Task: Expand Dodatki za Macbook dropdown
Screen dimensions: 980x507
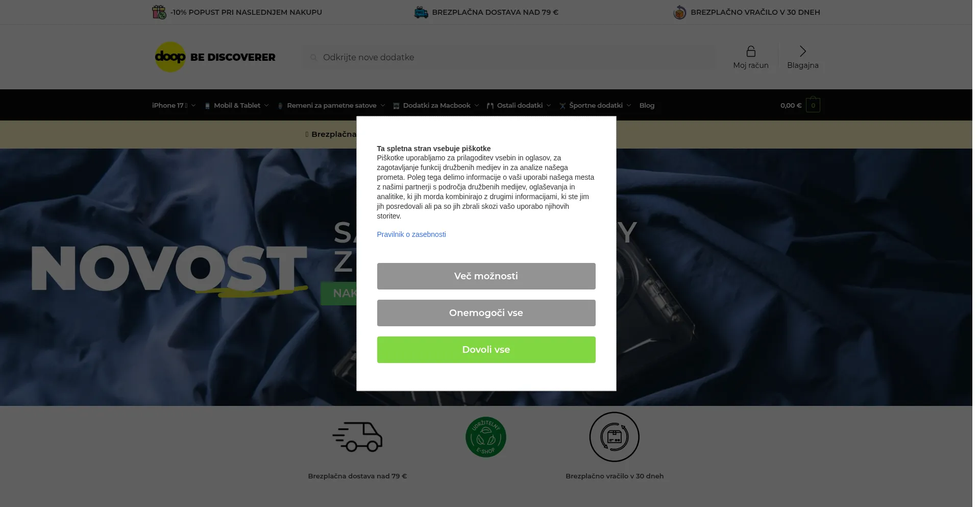Action: (x=436, y=106)
